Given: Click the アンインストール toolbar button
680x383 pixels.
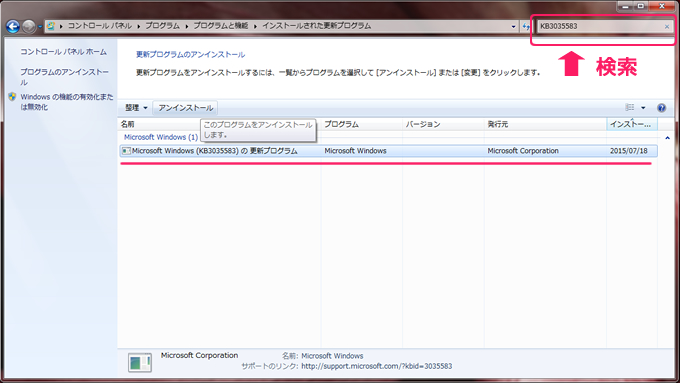Looking at the screenshot, I should tap(186, 108).
